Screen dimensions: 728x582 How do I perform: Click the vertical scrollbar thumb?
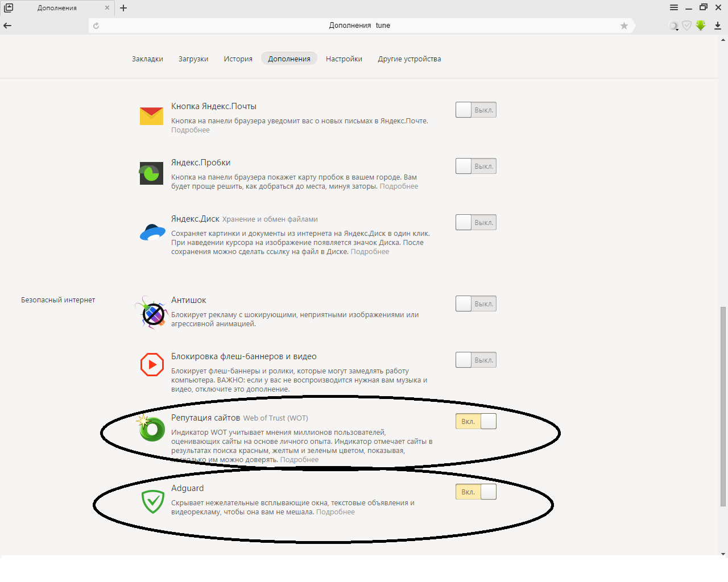(x=723, y=406)
